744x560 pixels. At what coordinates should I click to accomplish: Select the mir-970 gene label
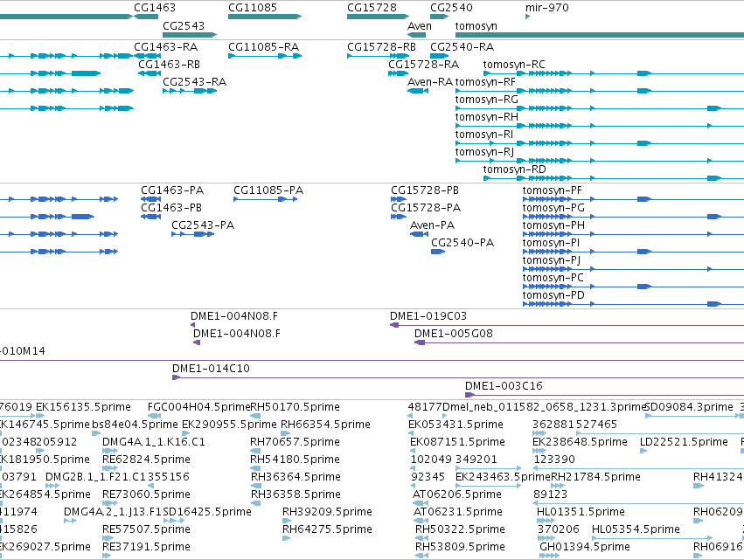[x=547, y=8]
